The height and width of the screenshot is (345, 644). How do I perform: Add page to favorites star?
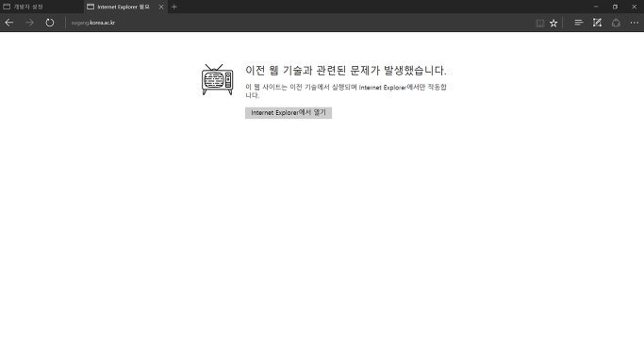point(553,23)
